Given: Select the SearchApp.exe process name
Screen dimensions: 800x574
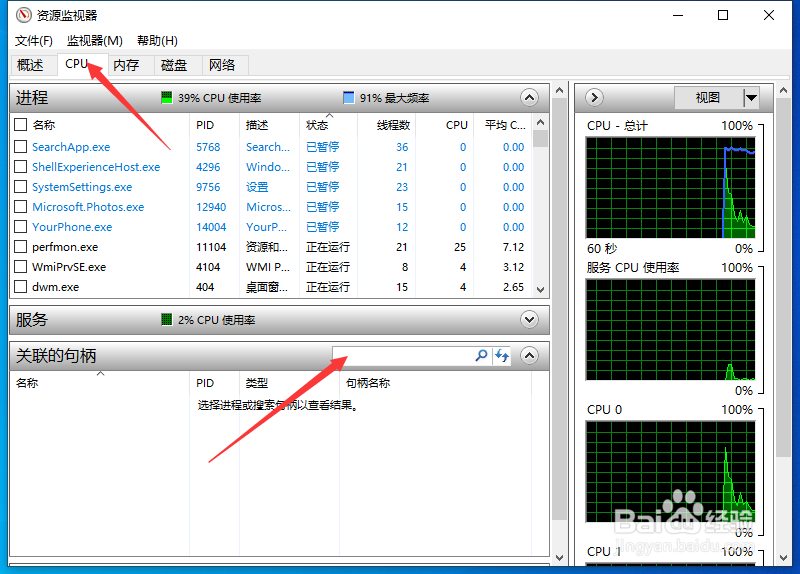Looking at the screenshot, I should (x=71, y=147).
